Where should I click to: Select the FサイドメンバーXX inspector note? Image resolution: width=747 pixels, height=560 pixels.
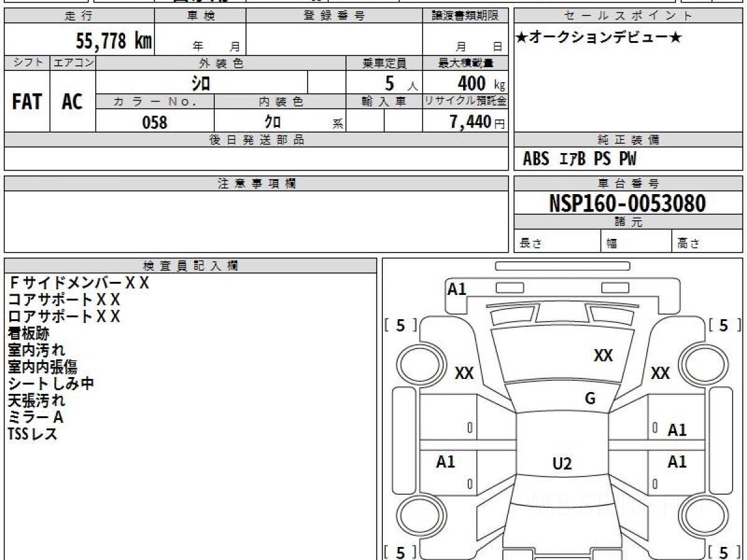click(x=78, y=283)
